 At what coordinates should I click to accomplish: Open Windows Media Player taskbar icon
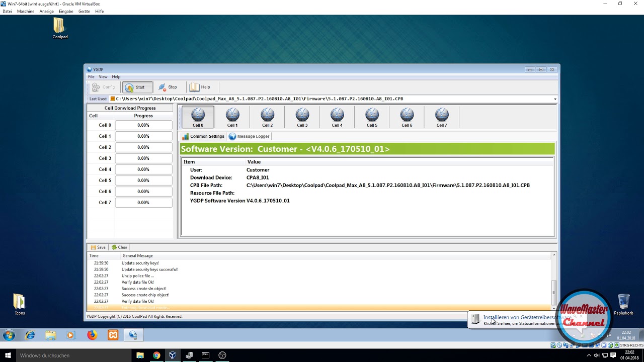click(x=70, y=335)
